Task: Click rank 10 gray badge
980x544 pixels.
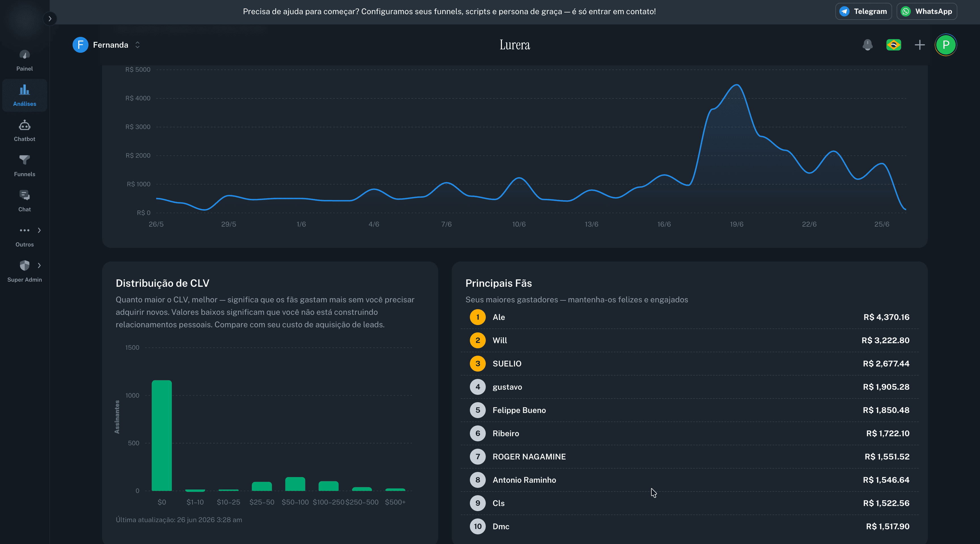Action: tap(478, 526)
